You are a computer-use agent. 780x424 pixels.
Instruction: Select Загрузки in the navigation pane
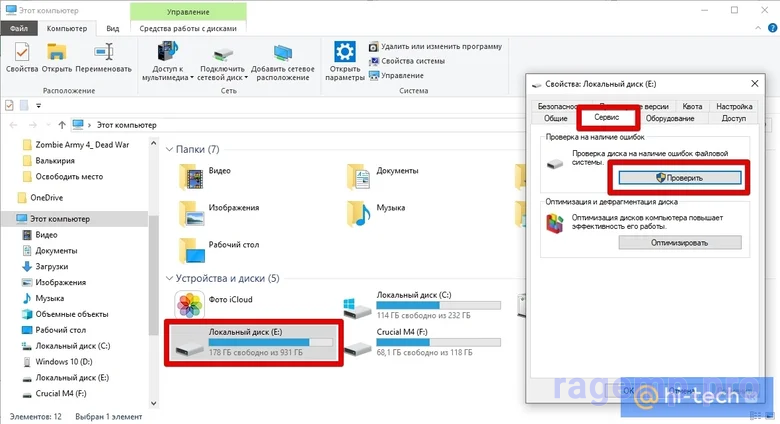pyautogui.click(x=51, y=267)
